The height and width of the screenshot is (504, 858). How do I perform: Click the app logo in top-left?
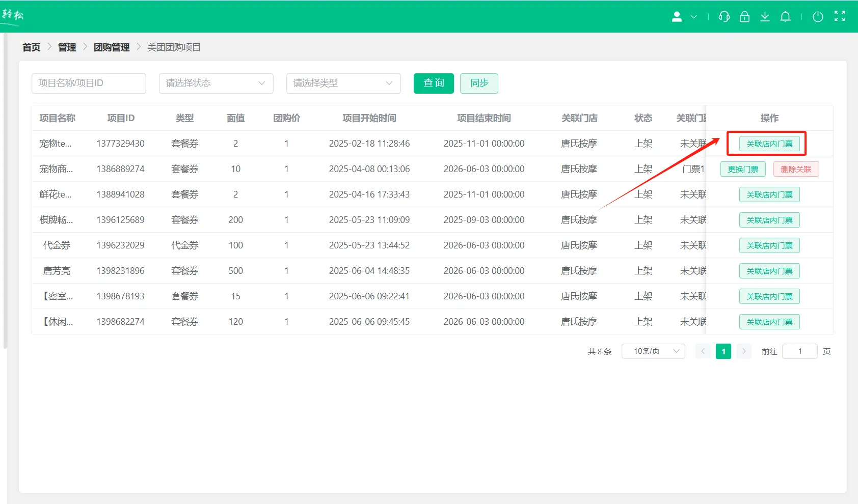coord(12,15)
